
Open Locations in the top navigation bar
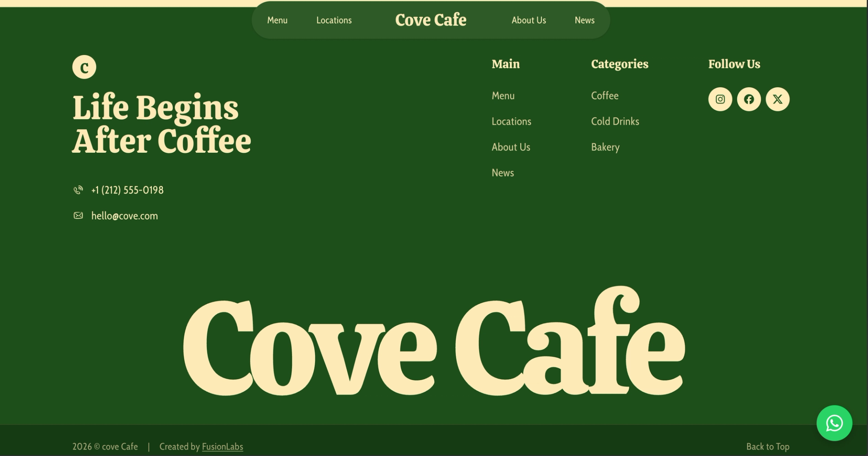334,20
